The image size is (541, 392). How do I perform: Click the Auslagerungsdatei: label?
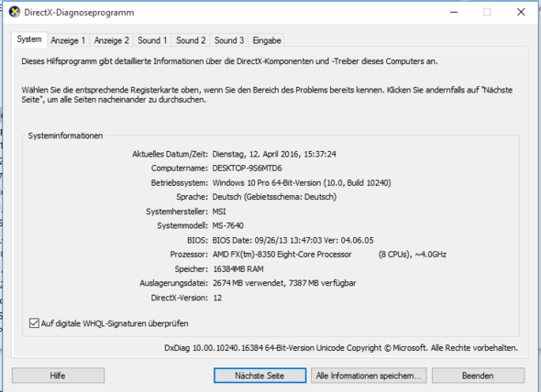[173, 283]
